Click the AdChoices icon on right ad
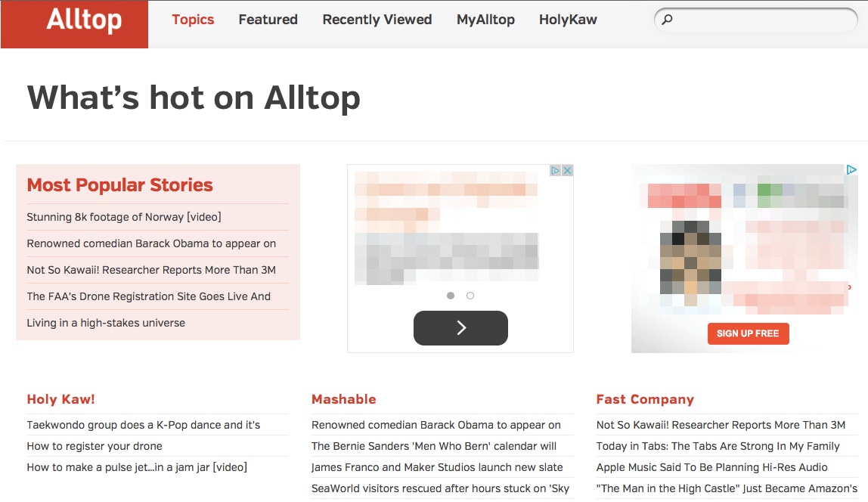 tap(851, 170)
